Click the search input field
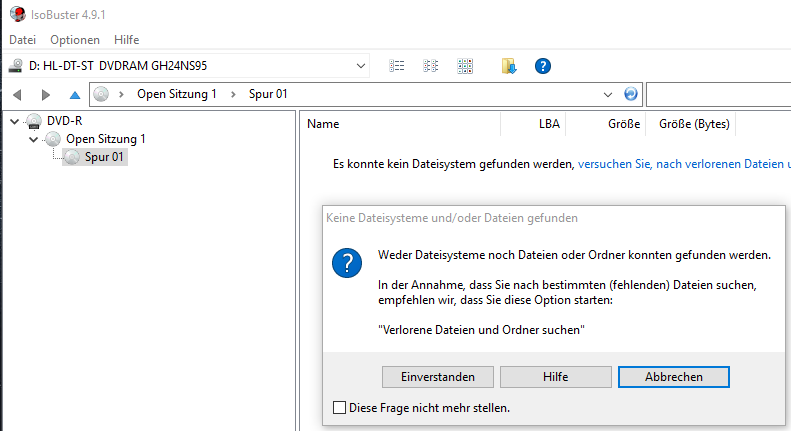The image size is (791, 431). coord(718,94)
